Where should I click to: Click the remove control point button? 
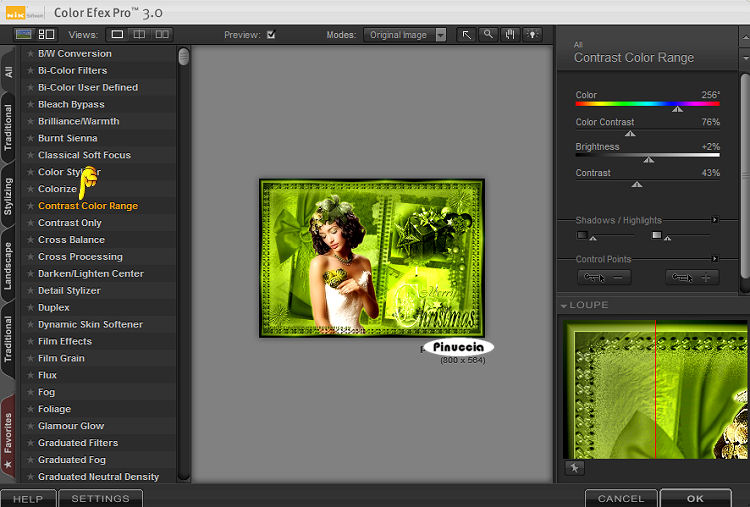[603, 277]
